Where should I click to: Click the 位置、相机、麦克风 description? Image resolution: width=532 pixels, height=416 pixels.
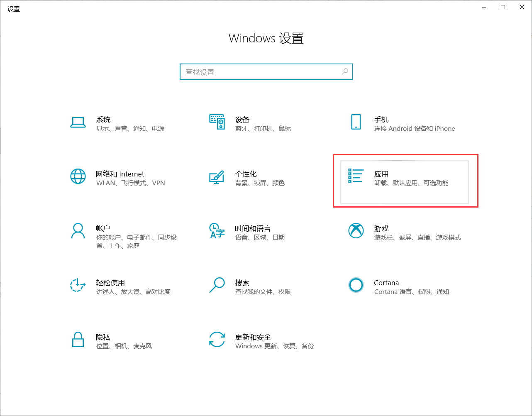coord(124,346)
